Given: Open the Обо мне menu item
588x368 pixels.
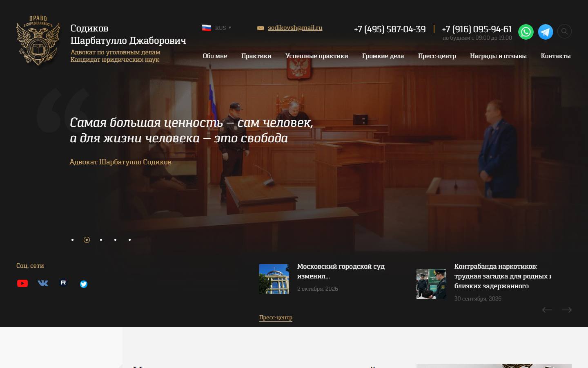Looking at the screenshot, I should click(215, 56).
